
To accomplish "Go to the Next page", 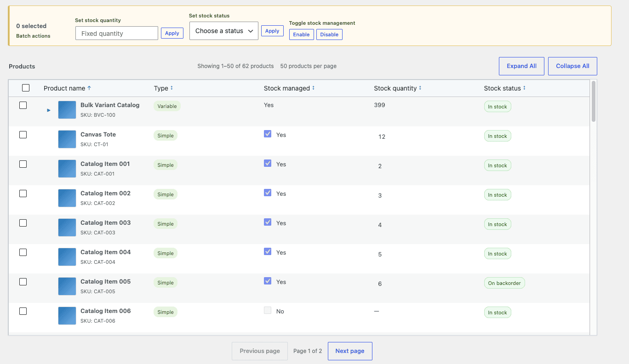I will (x=350, y=351).
